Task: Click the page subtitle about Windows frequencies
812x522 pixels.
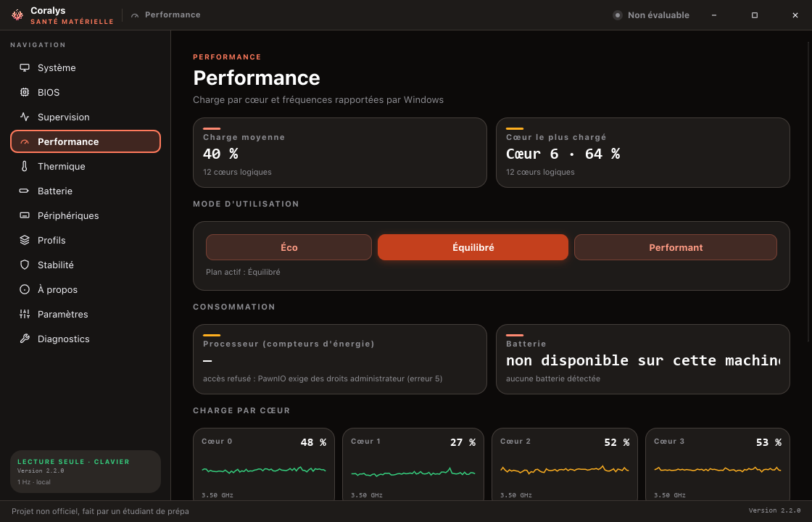Action: point(318,100)
